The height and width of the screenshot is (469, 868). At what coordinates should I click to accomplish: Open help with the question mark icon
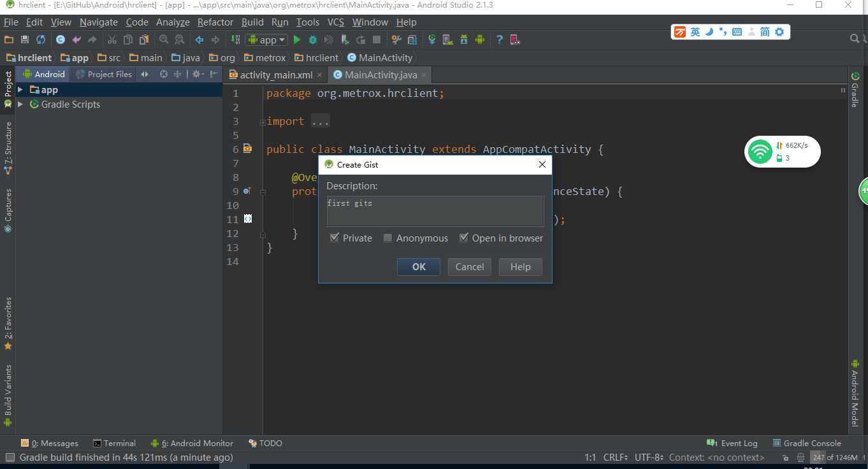click(x=500, y=40)
